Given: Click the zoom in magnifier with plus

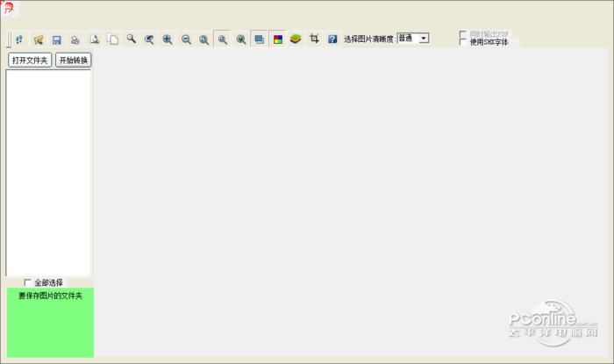Looking at the screenshot, I should (168, 39).
